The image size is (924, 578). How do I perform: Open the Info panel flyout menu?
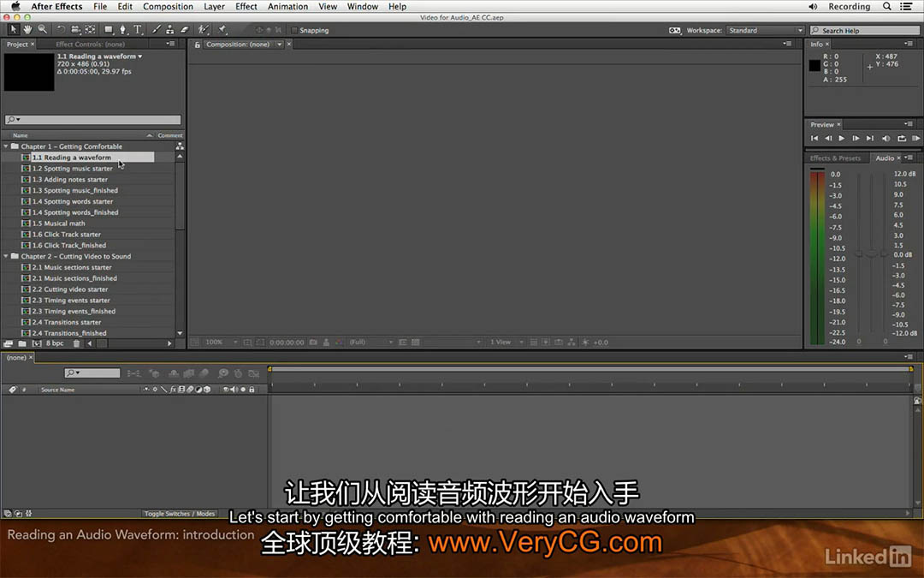pyautogui.click(x=908, y=44)
